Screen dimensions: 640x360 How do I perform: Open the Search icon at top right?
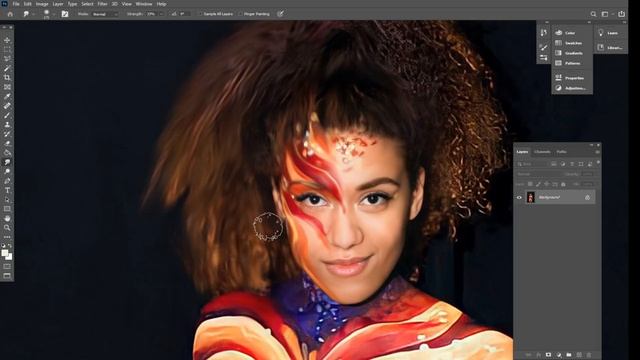tap(593, 14)
